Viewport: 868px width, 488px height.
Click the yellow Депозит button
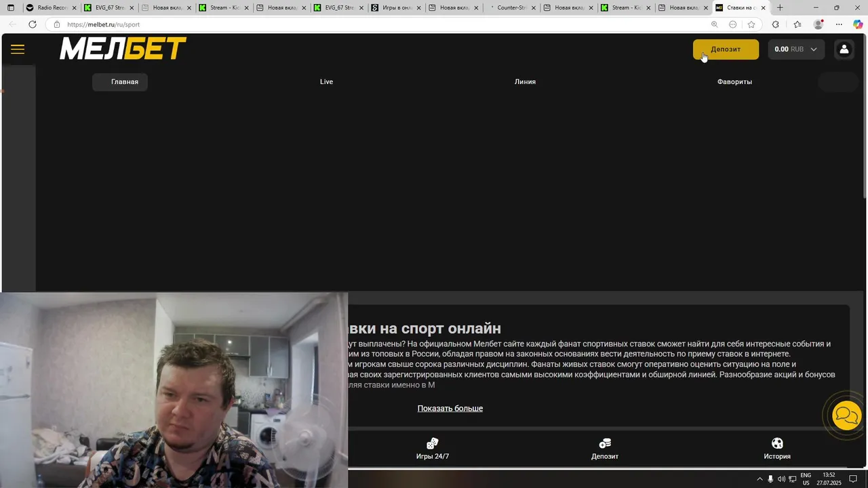click(726, 49)
